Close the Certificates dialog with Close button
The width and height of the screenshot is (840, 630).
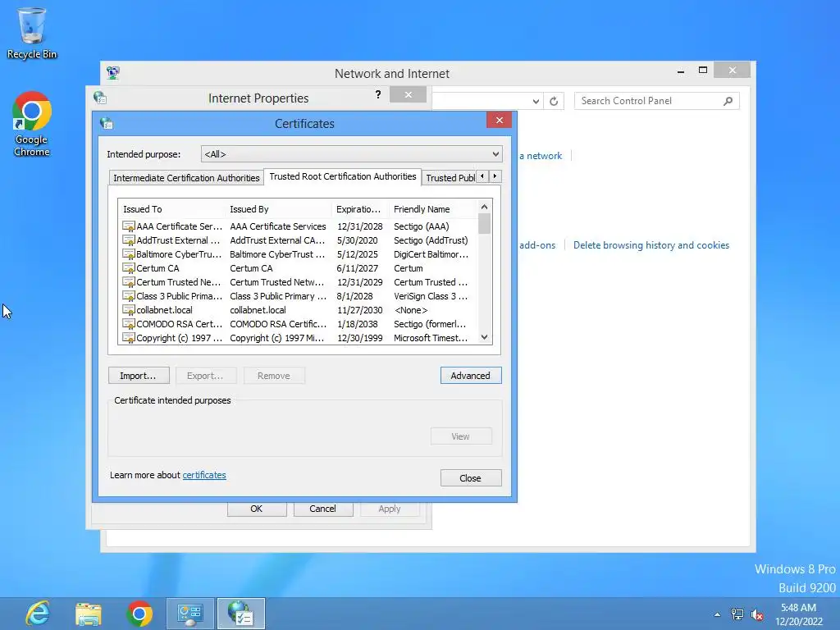coord(470,478)
